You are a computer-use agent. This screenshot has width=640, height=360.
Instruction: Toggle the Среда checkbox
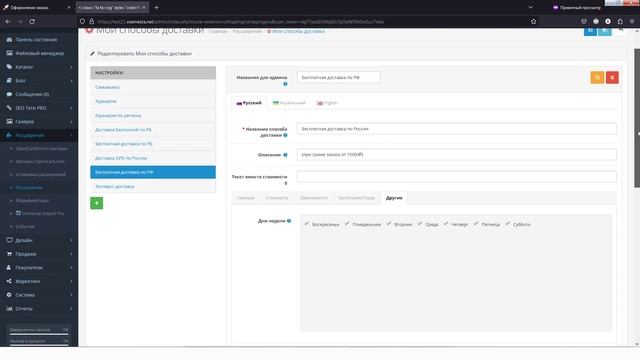pos(420,224)
